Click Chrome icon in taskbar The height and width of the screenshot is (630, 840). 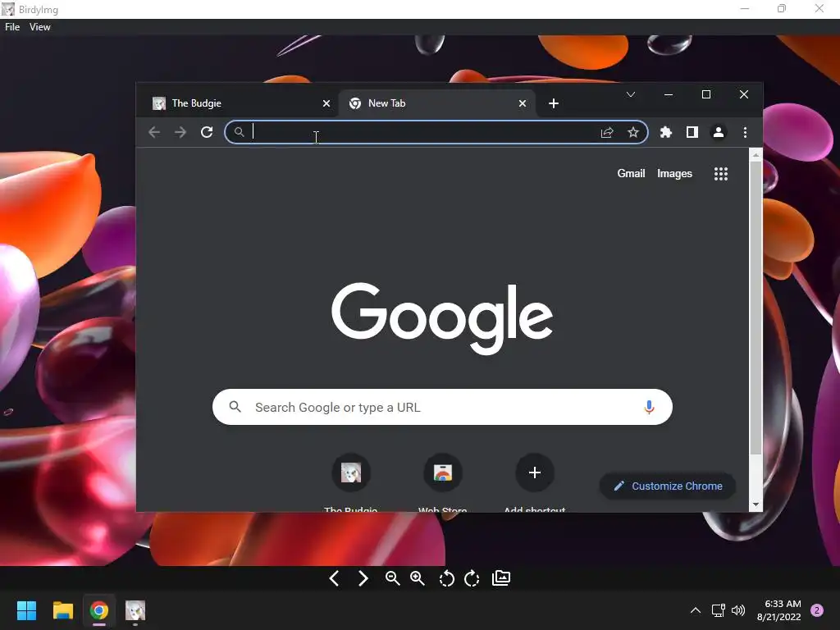tap(99, 610)
